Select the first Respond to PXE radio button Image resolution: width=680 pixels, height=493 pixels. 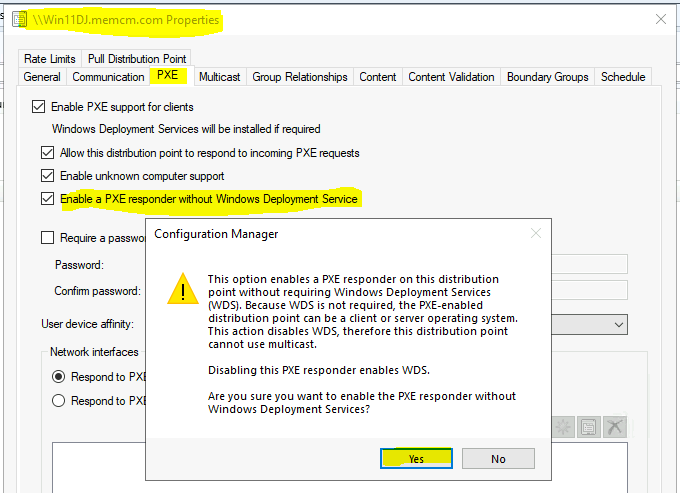(59, 376)
